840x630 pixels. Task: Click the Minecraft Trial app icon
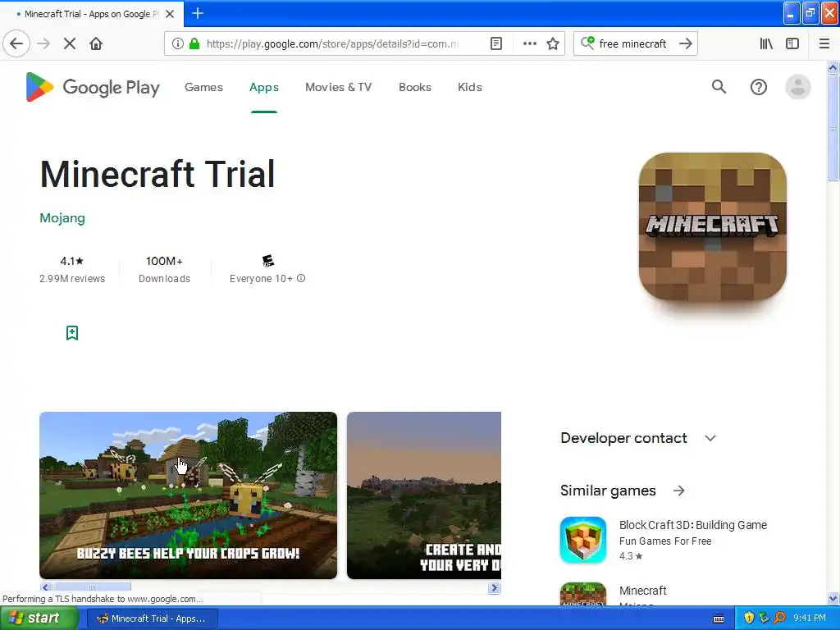click(713, 226)
